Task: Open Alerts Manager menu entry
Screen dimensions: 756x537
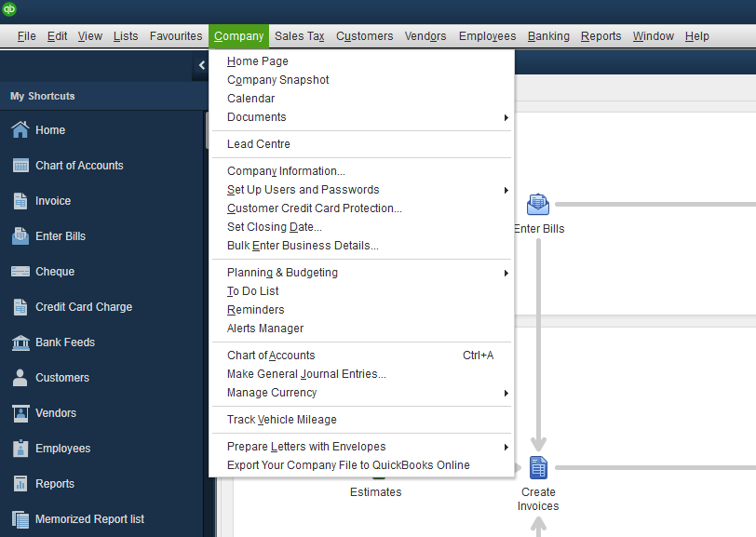Action: coord(361,329)
